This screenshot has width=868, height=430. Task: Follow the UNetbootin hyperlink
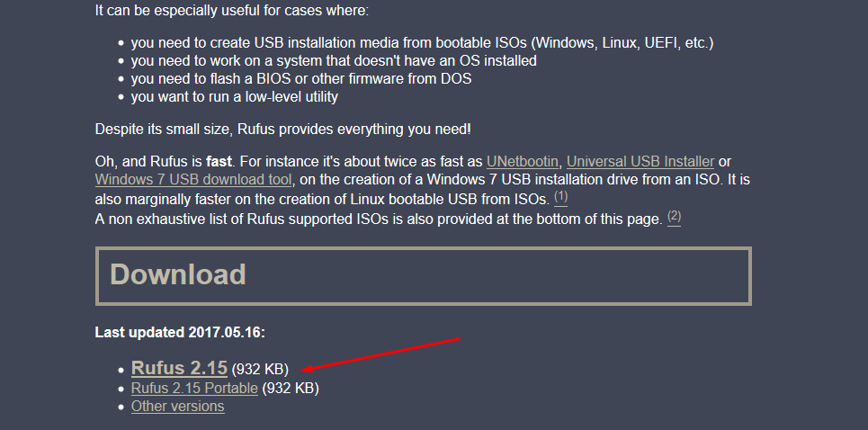523,162
